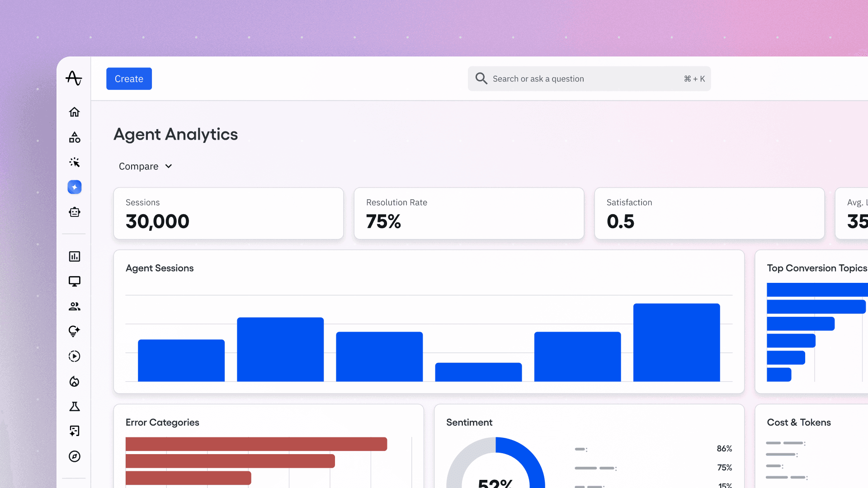Open the compass discover icon
Screen dimensions: 868x488
coord(74,456)
